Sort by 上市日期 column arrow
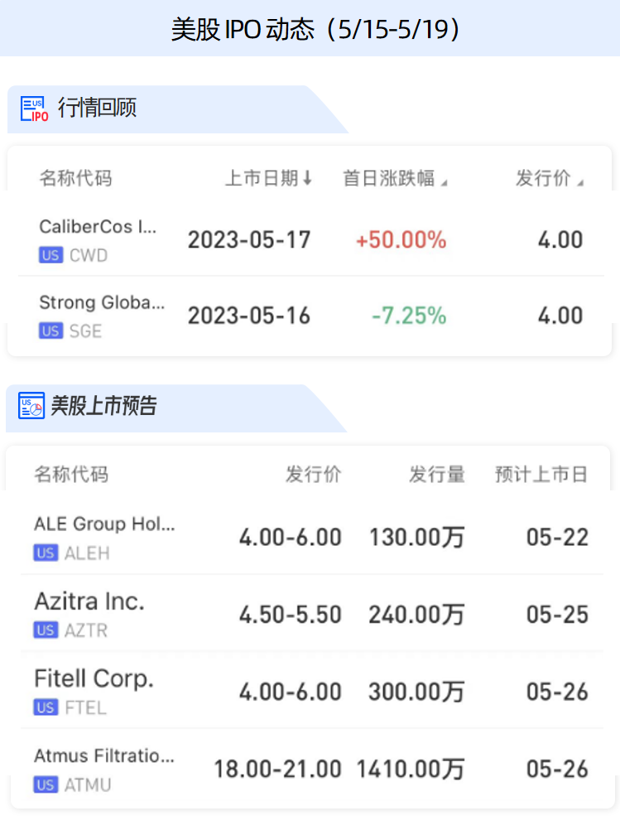The image size is (620, 840). coord(307,178)
